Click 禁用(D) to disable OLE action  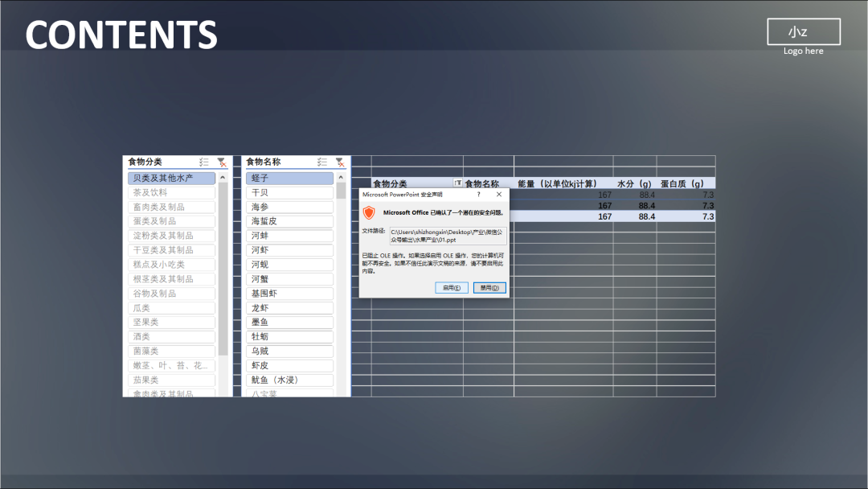tap(489, 287)
